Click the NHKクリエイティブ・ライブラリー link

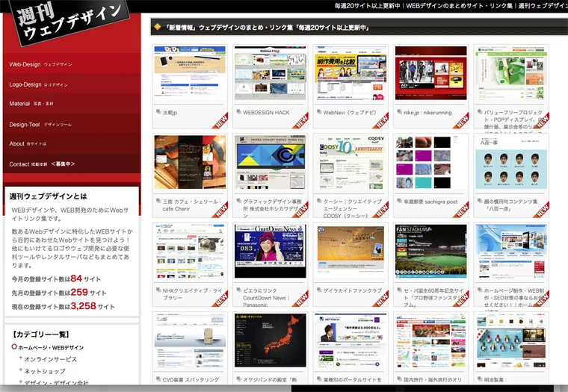(x=192, y=294)
